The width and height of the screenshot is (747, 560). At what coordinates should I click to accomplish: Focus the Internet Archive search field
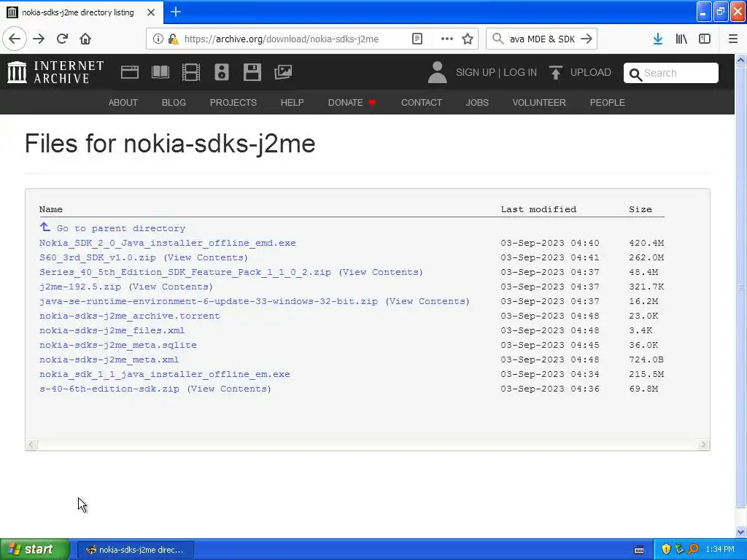coord(671,73)
